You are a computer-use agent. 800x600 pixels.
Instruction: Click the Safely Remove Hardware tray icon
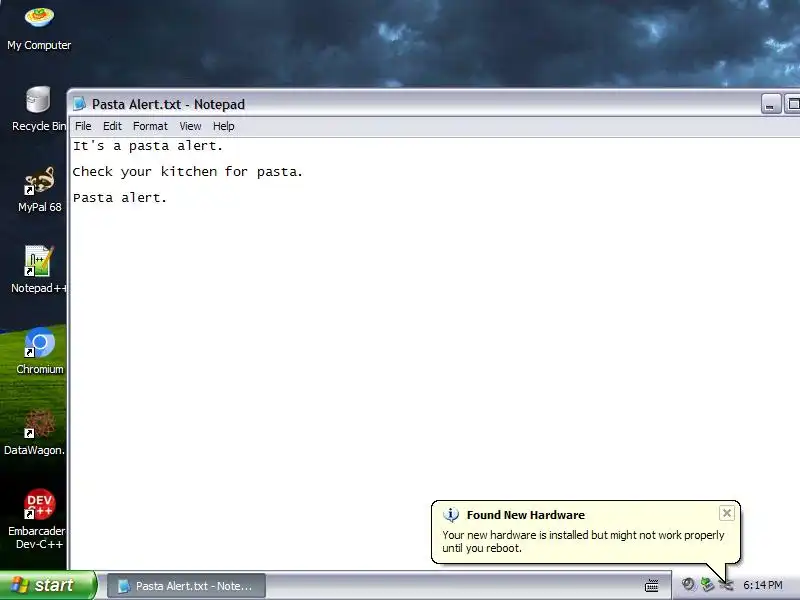(x=707, y=584)
